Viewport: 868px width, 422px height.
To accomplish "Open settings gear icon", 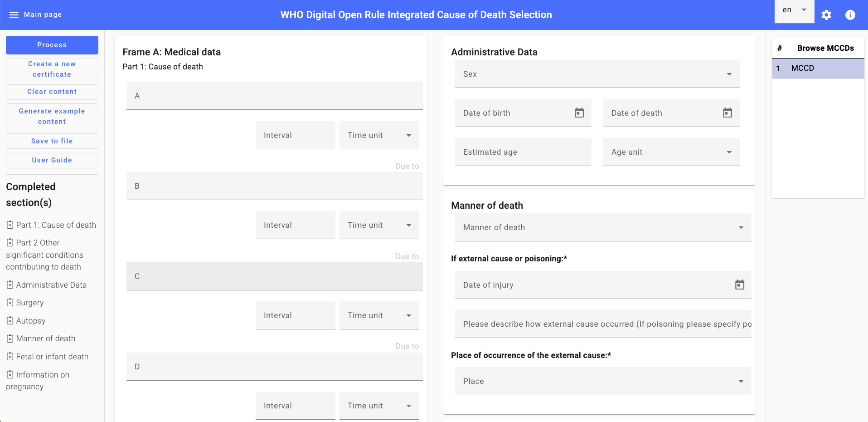I will coord(826,15).
